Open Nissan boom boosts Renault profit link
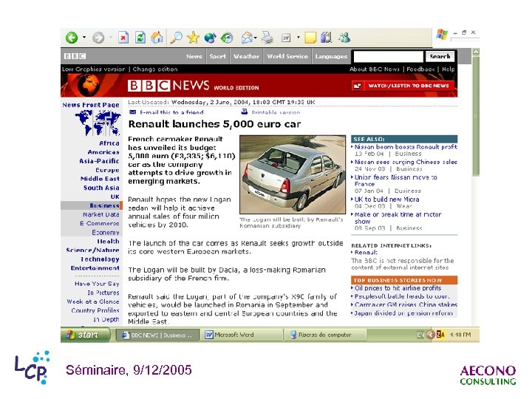Image resolution: width=532 pixels, height=399 pixels. (x=406, y=147)
